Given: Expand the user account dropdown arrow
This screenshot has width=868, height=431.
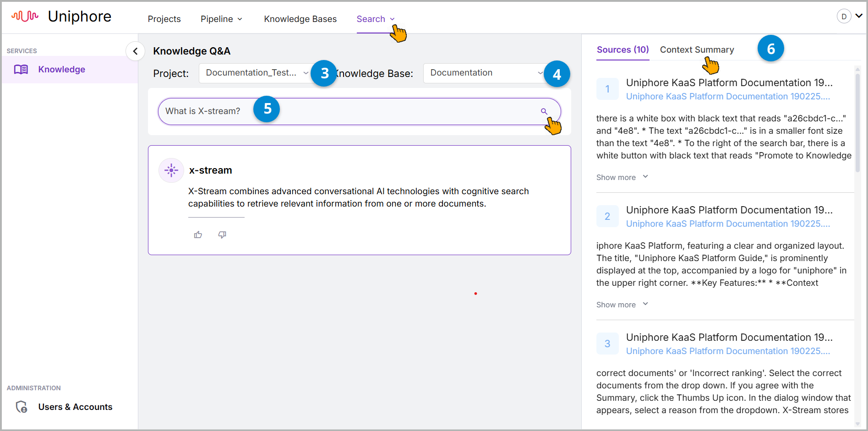Looking at the screenshot, I should coord(859,16).
